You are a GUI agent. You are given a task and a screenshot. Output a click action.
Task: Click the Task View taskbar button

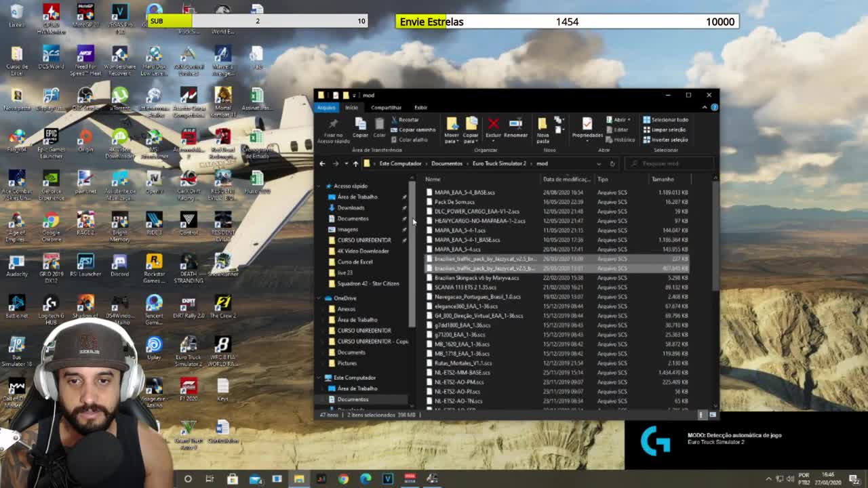coord(210,479)
